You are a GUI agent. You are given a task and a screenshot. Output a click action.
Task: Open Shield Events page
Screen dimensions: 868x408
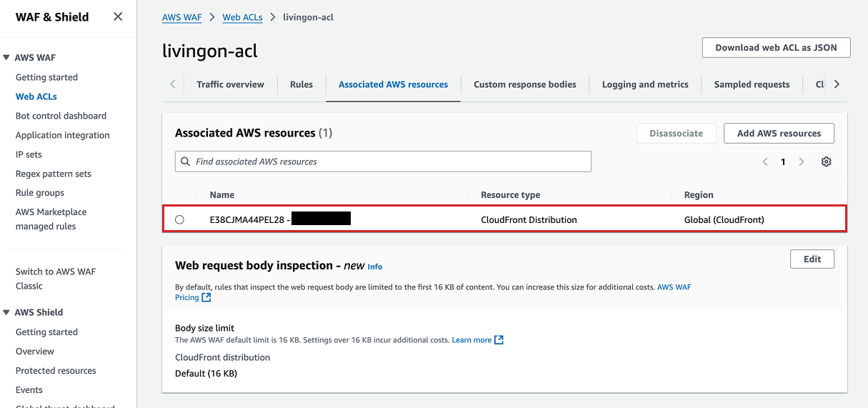click(x=29, y=390)
